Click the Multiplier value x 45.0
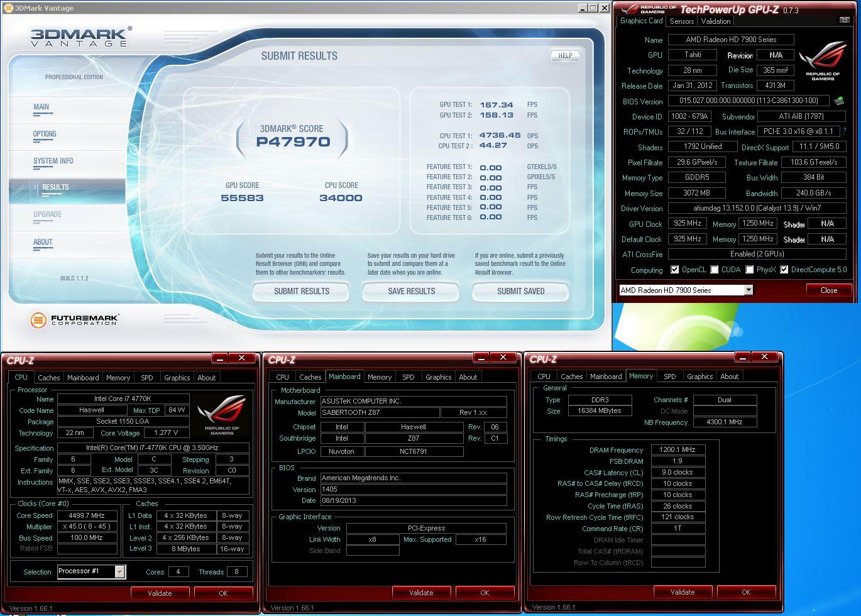The width and height of the screenshot is (861, 616). point(87,527)
